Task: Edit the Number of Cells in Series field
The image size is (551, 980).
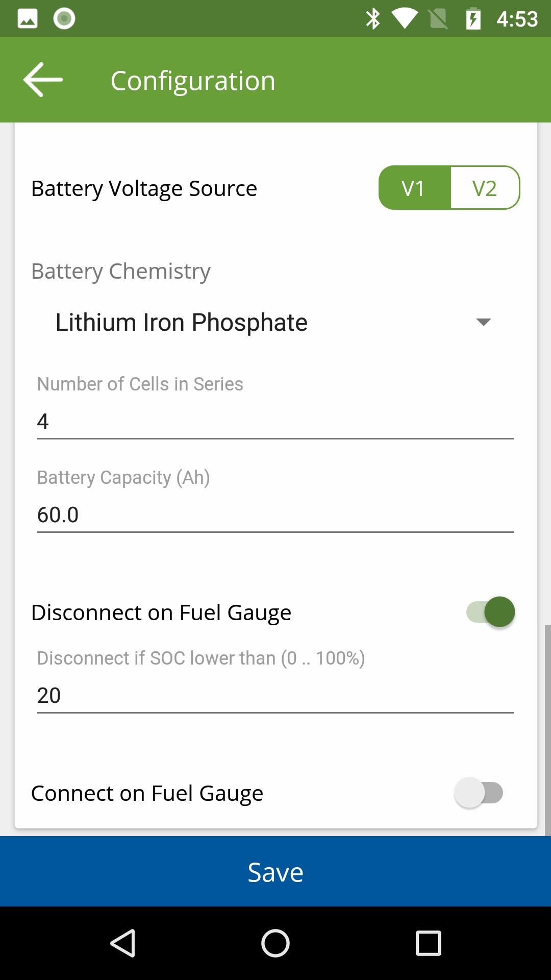Action: coord(275,422)
